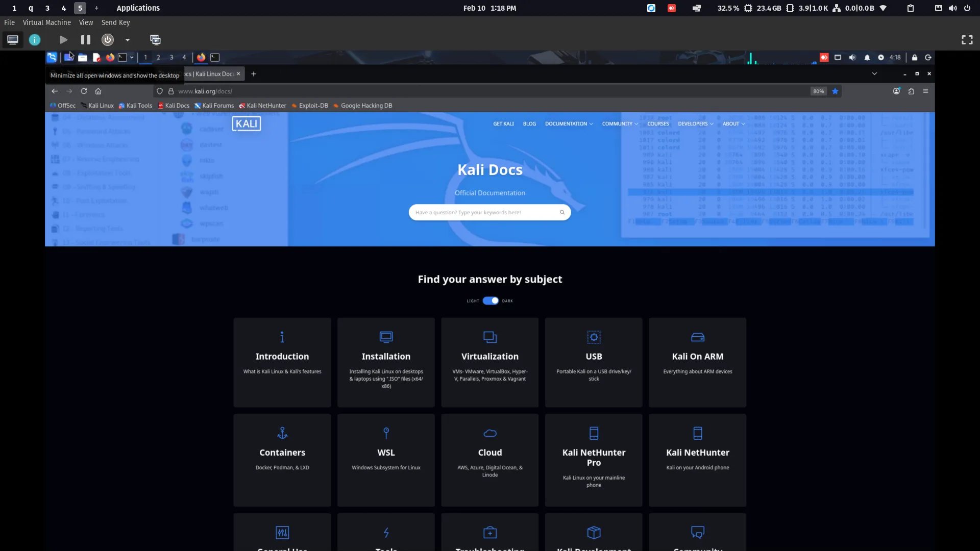Open the text editor from the taskbar

[x=96, y=57]
